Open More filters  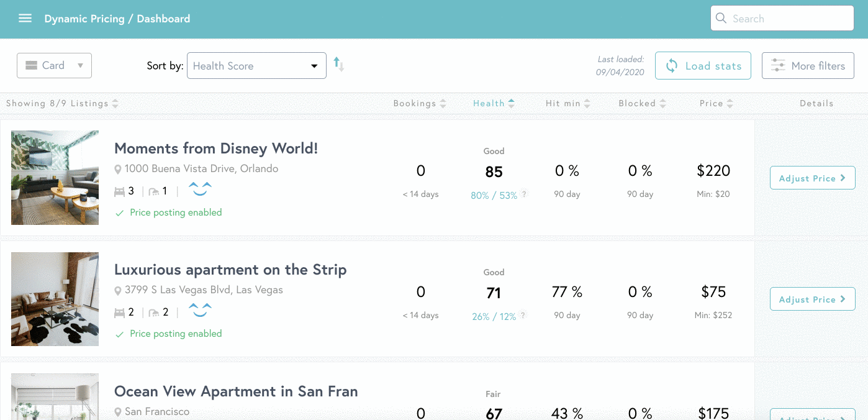tap(808, 66)
